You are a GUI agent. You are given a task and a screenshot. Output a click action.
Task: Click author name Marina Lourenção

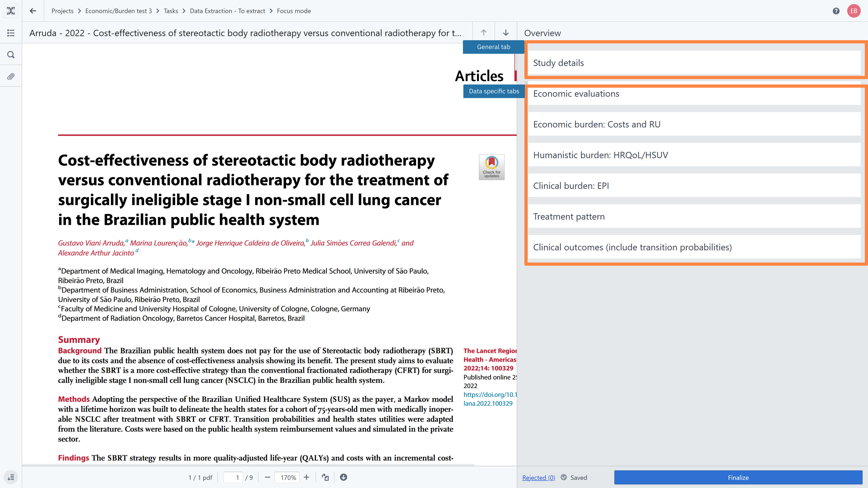pos(159,243)
